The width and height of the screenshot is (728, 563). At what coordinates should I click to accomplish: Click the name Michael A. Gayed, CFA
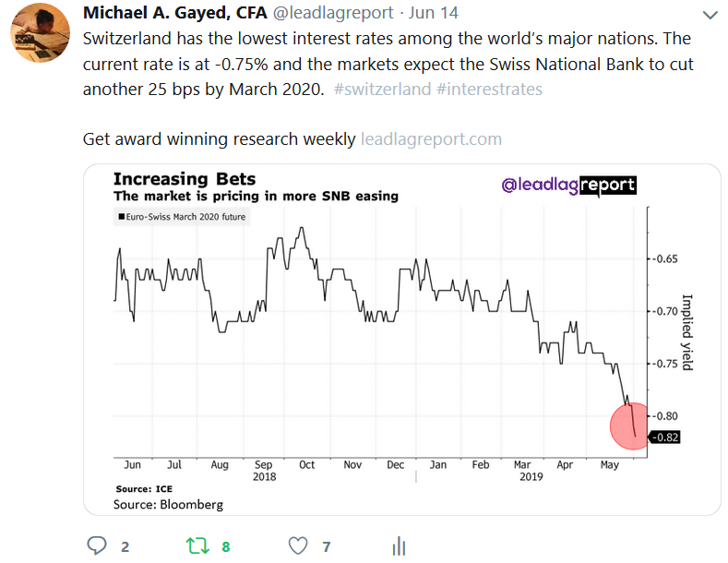click(175, 14)
